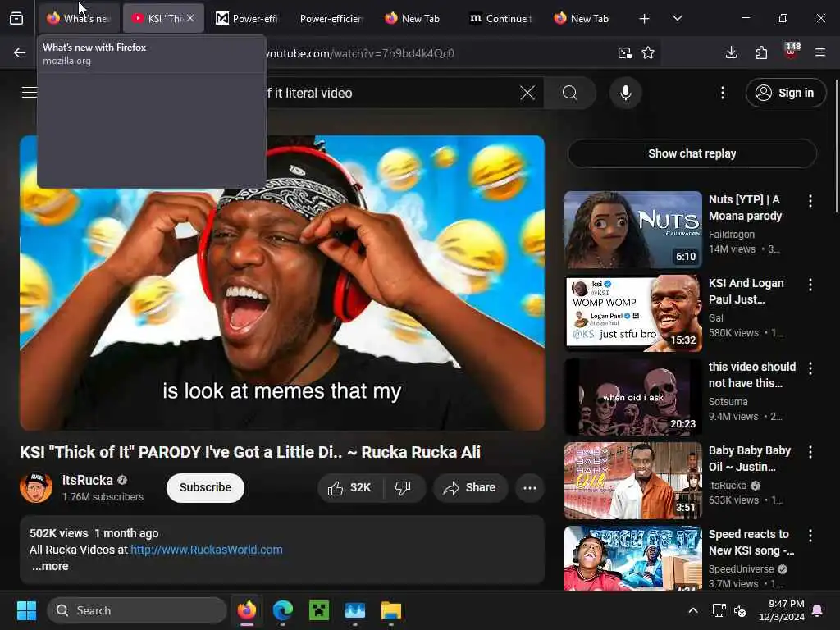The width and height of the screenshot is (840, 630).
Task: Expand description with ...more
Action: click(x=50, y=566)
